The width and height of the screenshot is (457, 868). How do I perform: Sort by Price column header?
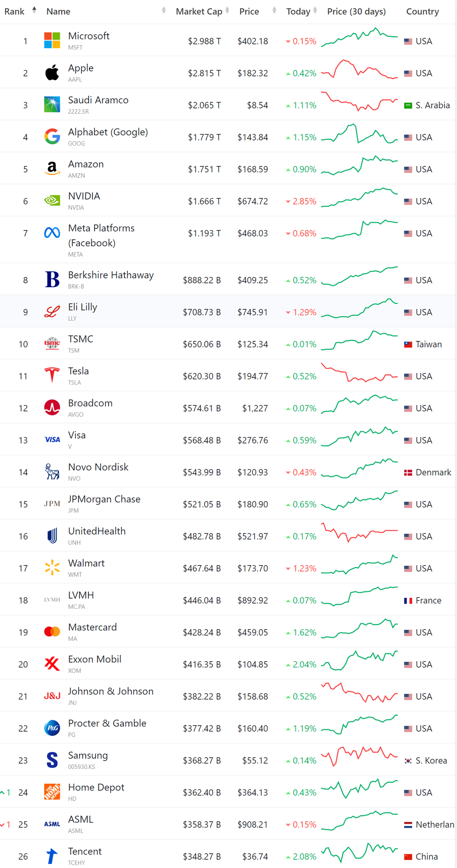249,12
